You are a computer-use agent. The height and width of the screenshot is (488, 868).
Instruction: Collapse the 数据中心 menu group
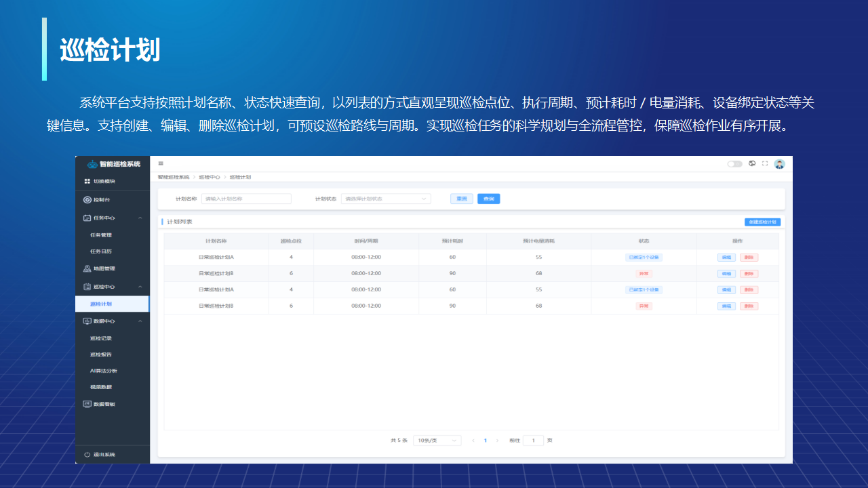(x=140, y=321)
